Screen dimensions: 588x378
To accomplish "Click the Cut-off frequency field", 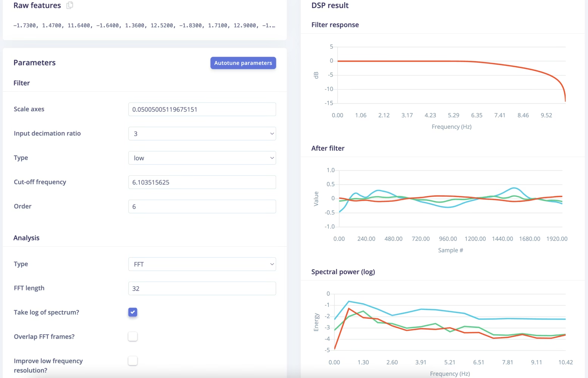I will click(x=202, y=182).
